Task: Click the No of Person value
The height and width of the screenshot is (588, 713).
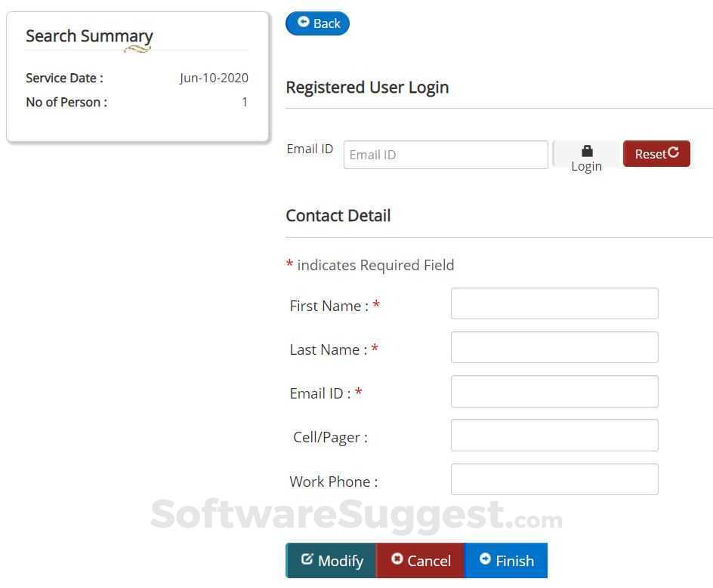Action: click(x=245, y=102)
